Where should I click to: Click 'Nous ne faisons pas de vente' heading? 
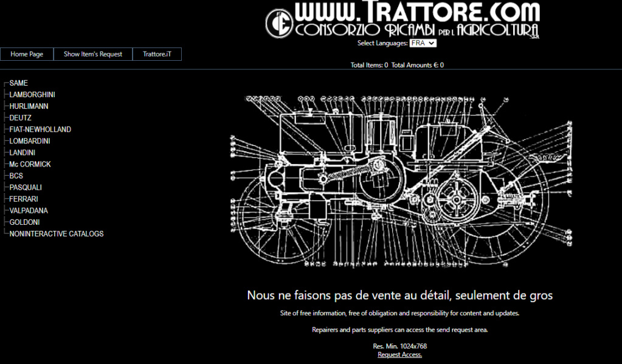[399, 295]
